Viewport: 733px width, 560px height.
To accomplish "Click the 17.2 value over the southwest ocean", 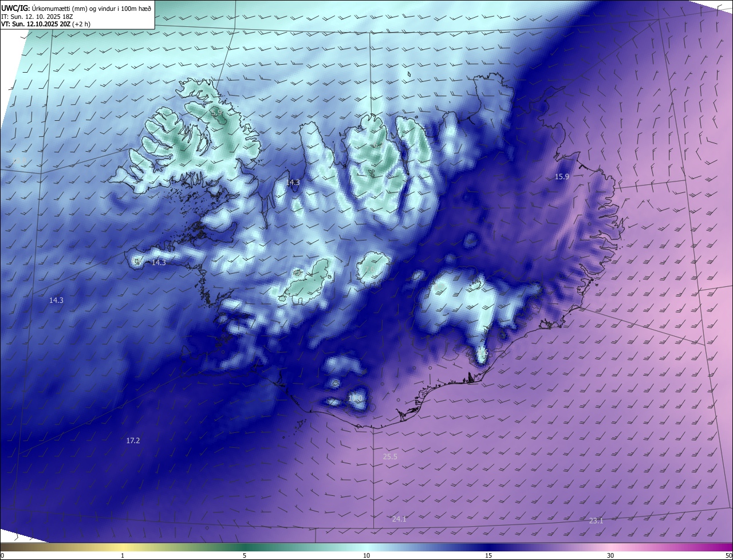I will pos(133,440).
